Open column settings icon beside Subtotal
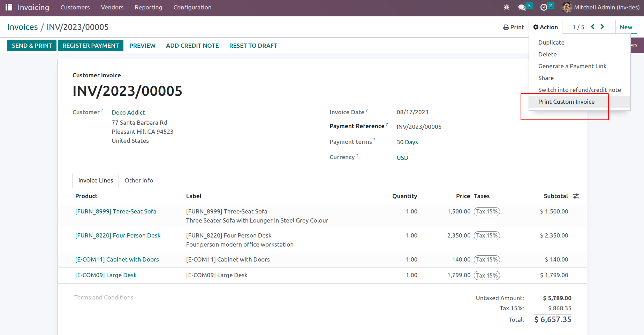Viewport: 644px width, 335px height. tap(576, 196)
